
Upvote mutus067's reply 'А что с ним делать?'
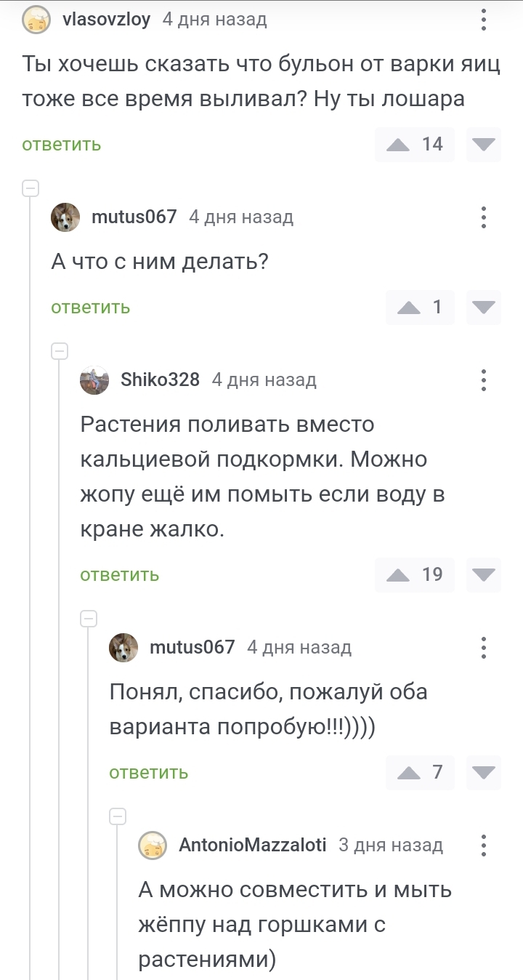pos(409,307)
